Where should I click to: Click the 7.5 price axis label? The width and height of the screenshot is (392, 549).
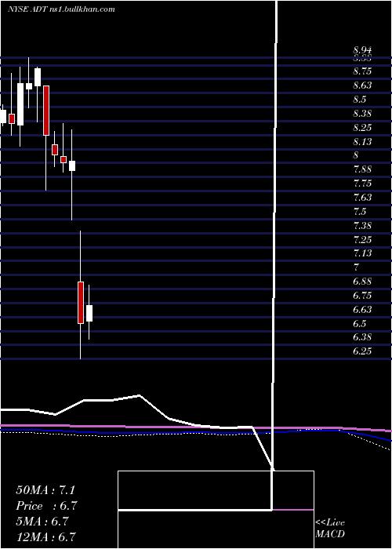pyautogui.click(x=359, y=212)
